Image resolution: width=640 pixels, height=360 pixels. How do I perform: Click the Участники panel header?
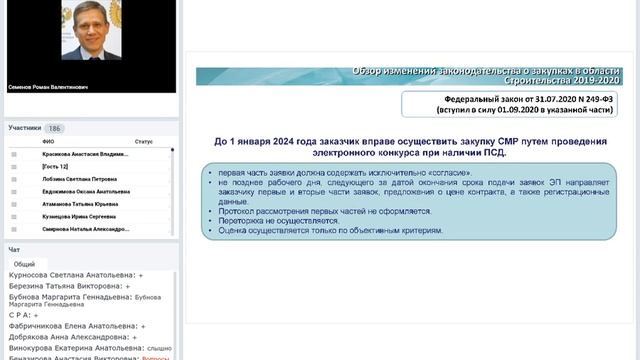25,128
